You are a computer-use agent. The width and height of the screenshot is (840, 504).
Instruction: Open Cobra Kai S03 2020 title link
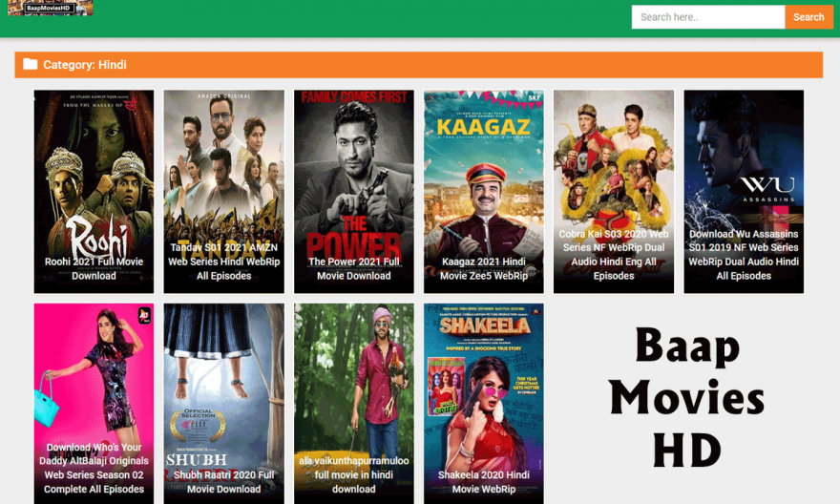[614, 255]
